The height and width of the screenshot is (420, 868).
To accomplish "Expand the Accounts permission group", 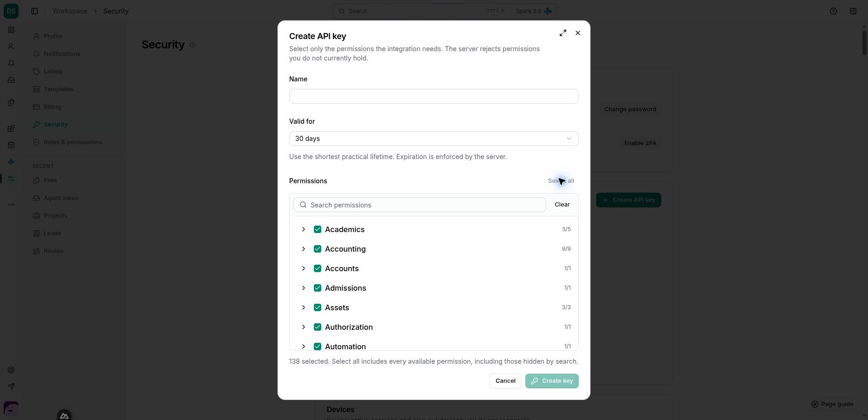I will [x=304, y=268].
